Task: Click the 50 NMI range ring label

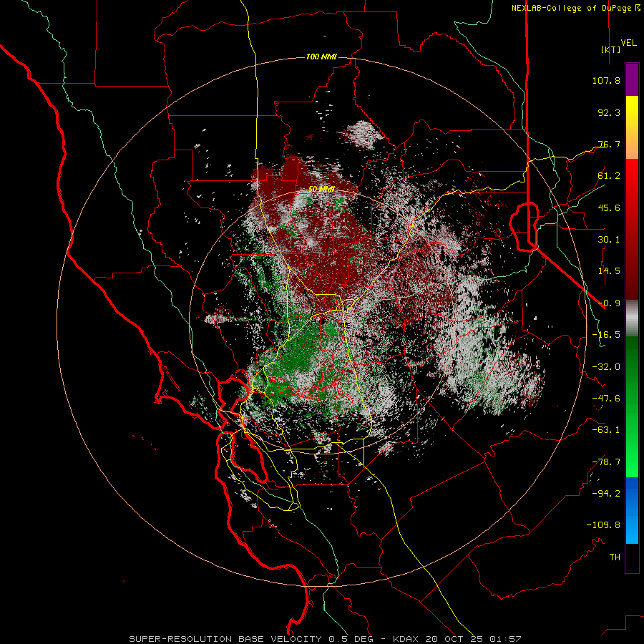Action: click(x=321, y=189)
